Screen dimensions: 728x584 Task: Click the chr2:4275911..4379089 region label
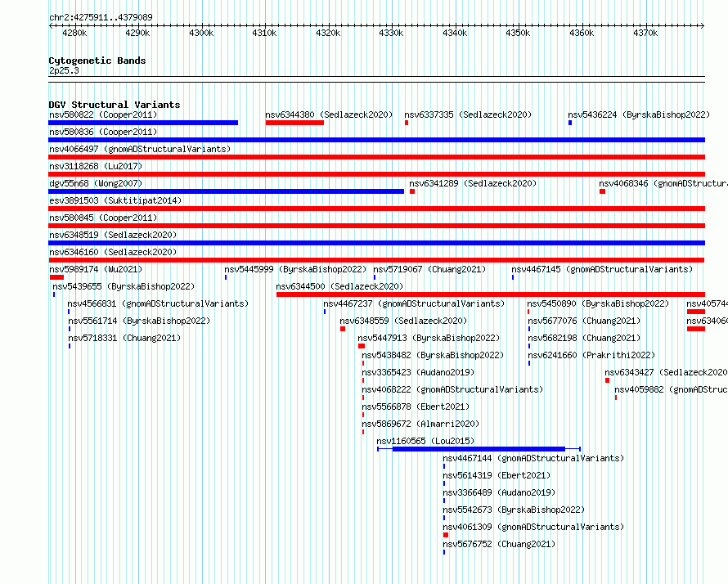click(x=101, y=17)
